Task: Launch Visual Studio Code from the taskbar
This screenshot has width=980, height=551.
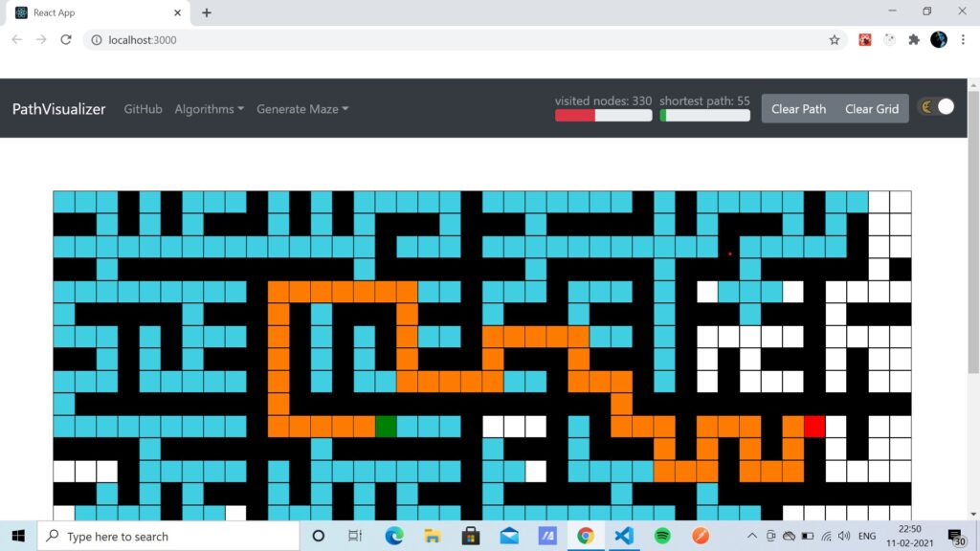Action: [624, 536]
